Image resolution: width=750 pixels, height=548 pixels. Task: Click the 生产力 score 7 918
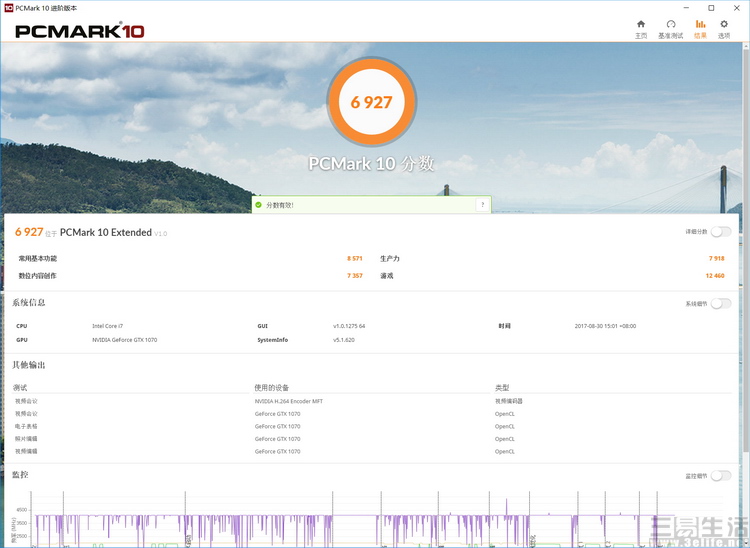click(716, 259)
